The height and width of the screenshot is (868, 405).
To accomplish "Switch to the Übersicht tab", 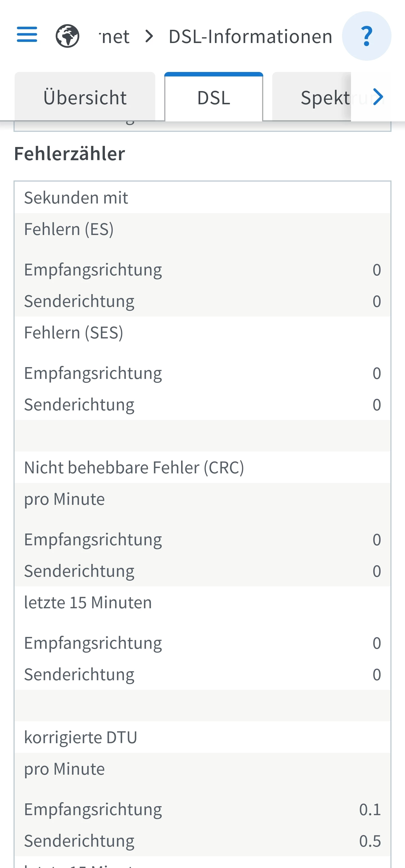I will pyautogui.click(x=85, y=98).
